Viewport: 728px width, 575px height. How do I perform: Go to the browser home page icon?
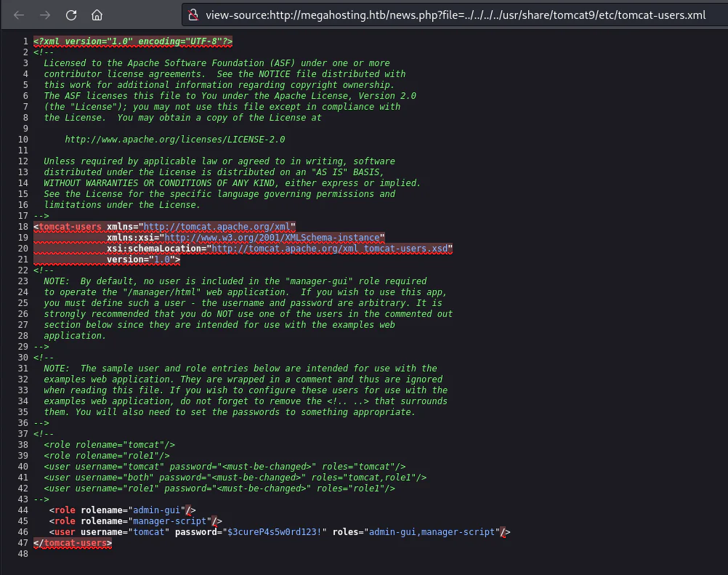point(97,15)
